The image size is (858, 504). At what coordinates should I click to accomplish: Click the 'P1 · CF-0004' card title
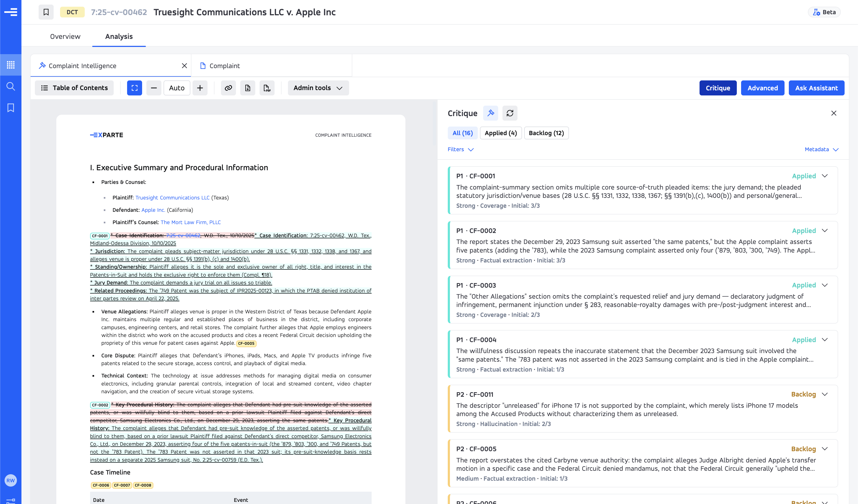476,339
